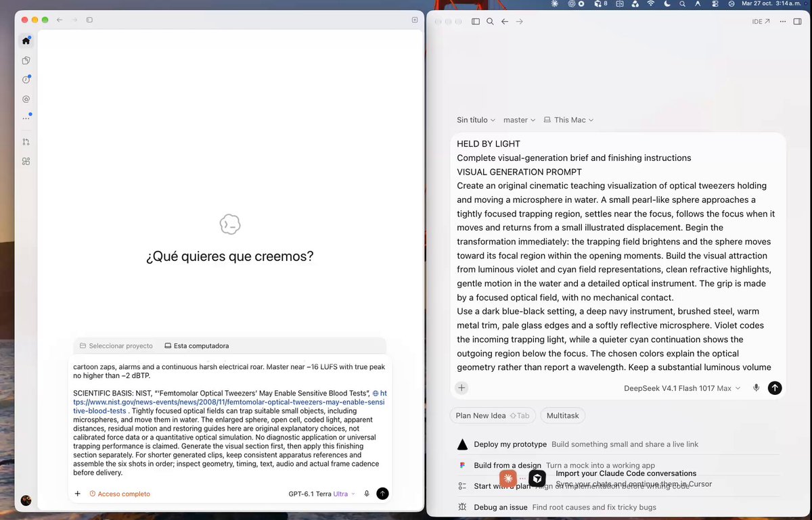The width and height of the screenshot is (812, 520).
Task: Toggle the left sidebar in the Cursor window
Action: pos(476,22)
